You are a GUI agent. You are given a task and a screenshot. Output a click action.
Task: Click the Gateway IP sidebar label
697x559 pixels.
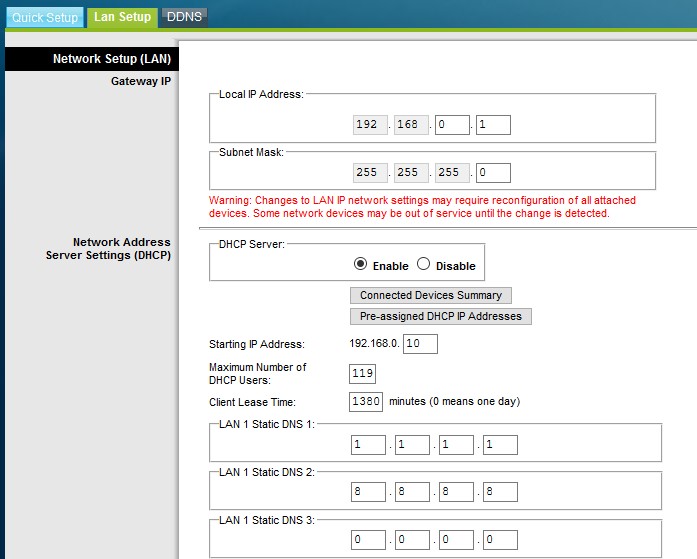click(141, 81)
